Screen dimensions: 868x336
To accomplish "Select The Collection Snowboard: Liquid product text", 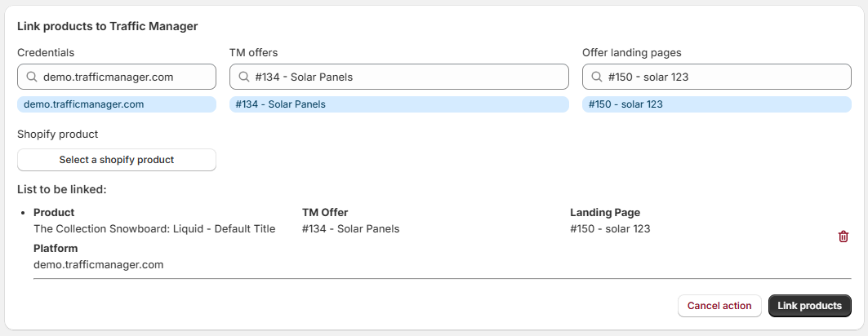I will click(154, 229).
